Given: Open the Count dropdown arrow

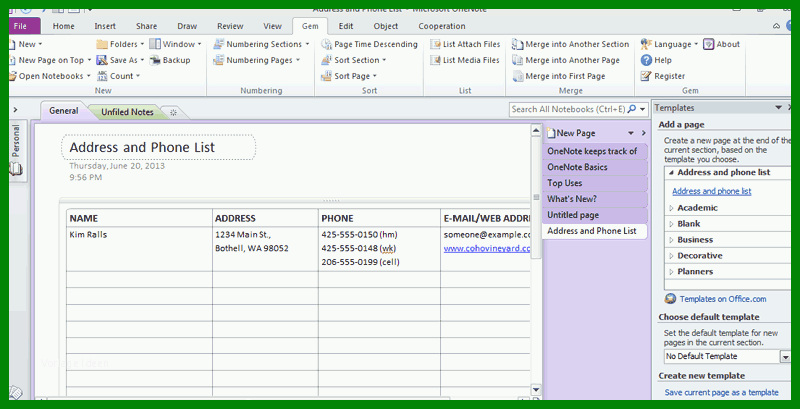Looking at the screenshot, I should (138, 76).
